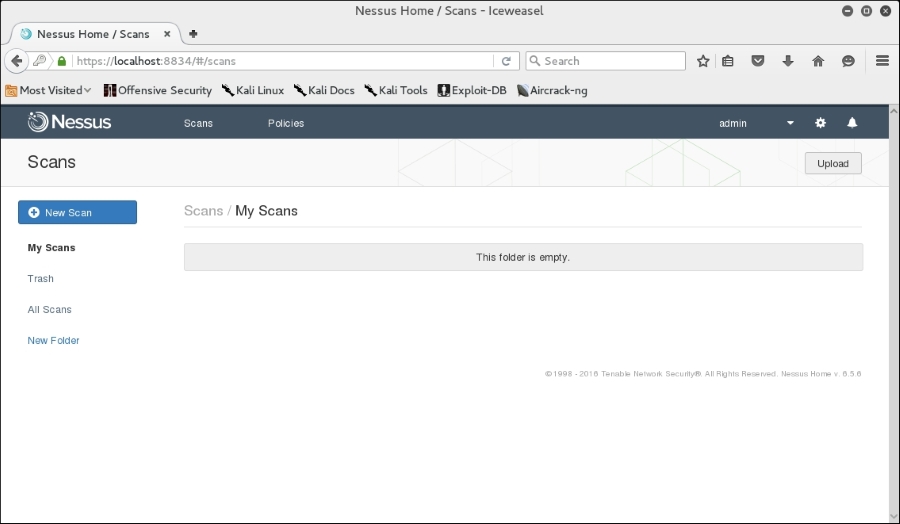Click the Upload button

pyautogui.click(x=833, y=164)
